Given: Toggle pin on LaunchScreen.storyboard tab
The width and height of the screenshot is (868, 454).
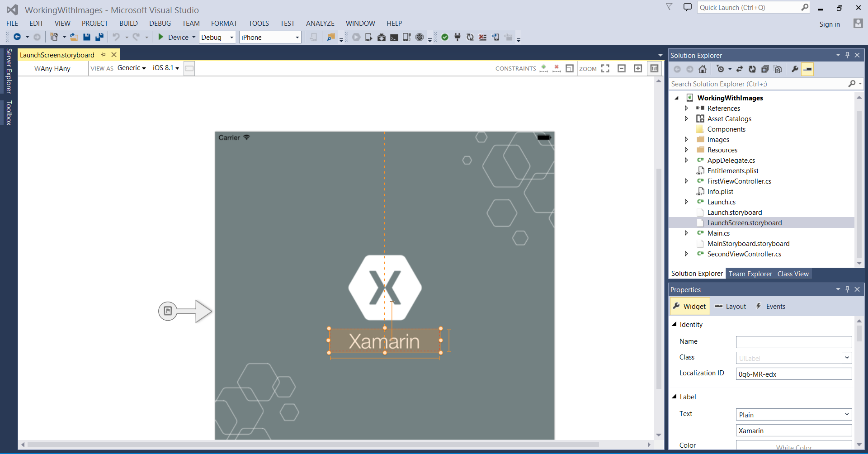Looking at the screenshot, I should pyautogui.click(x=103, y=55).
